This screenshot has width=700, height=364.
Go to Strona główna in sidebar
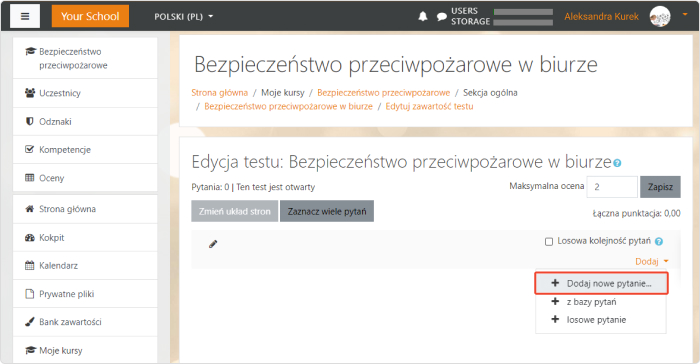coord(85,209)
